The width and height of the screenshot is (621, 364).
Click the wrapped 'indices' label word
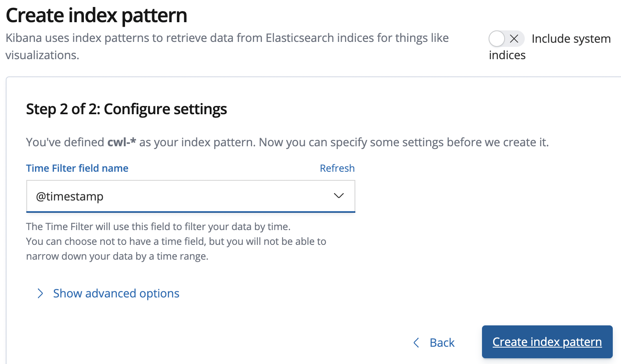pyautogui.click(x=507, y=55)
